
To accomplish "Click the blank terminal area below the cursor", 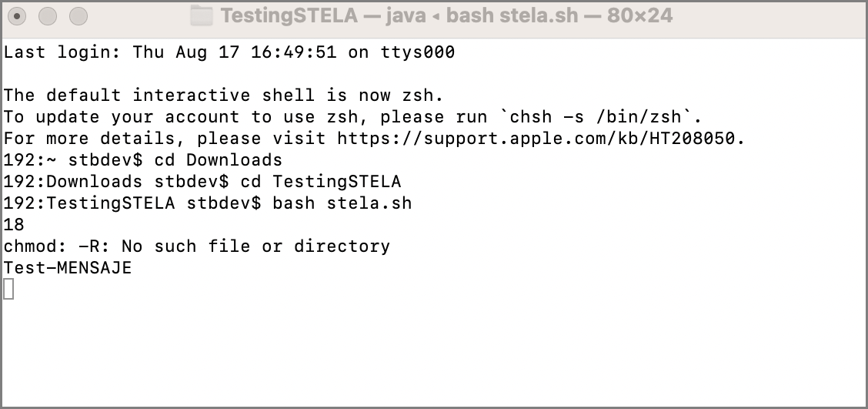I will click(x=434, y=354).
